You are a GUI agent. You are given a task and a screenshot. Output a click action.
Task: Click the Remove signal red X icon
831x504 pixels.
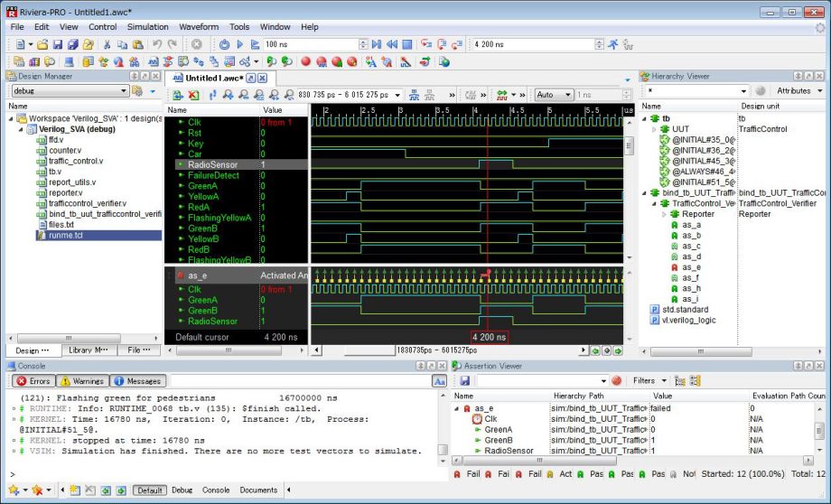pyautogui.click(x=193, y=95)
